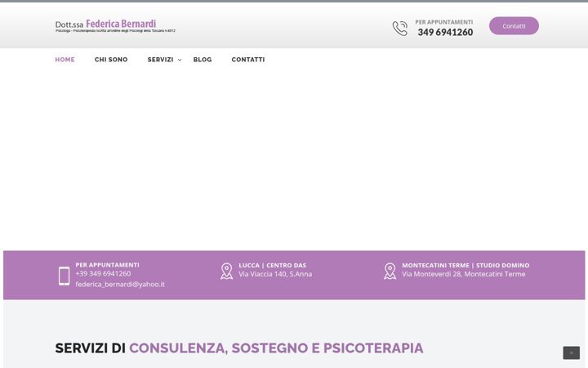Click the Montecatini Terme map pin icon

pos(390,272)
